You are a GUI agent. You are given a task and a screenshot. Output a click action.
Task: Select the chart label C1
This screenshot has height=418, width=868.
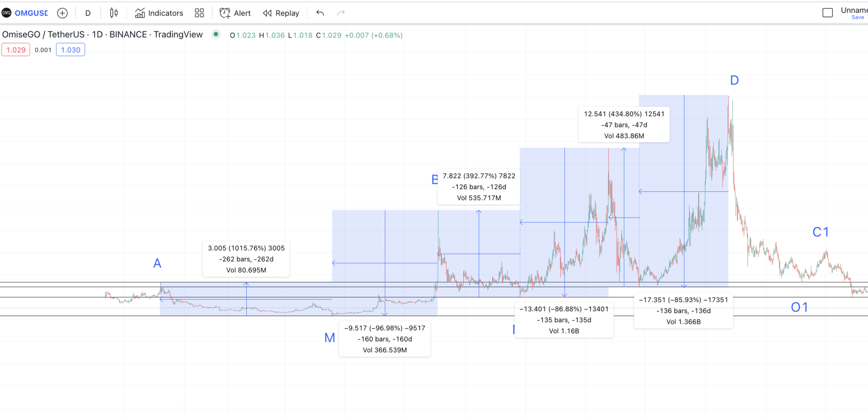[821, 232]
